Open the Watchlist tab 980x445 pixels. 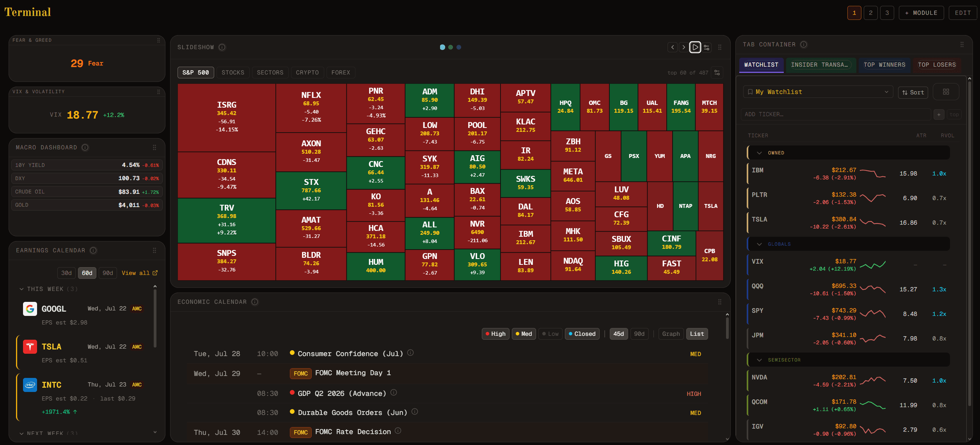761,65
